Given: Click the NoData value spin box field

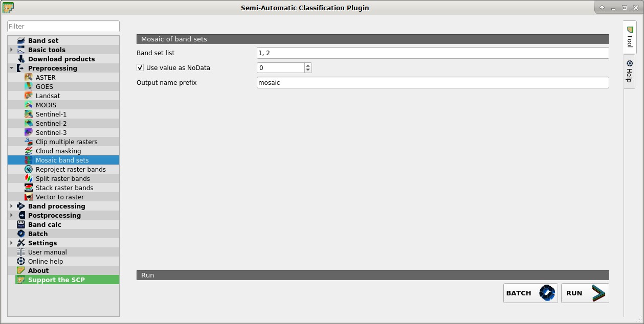Looking at the screenshot, I should point(281,67).
